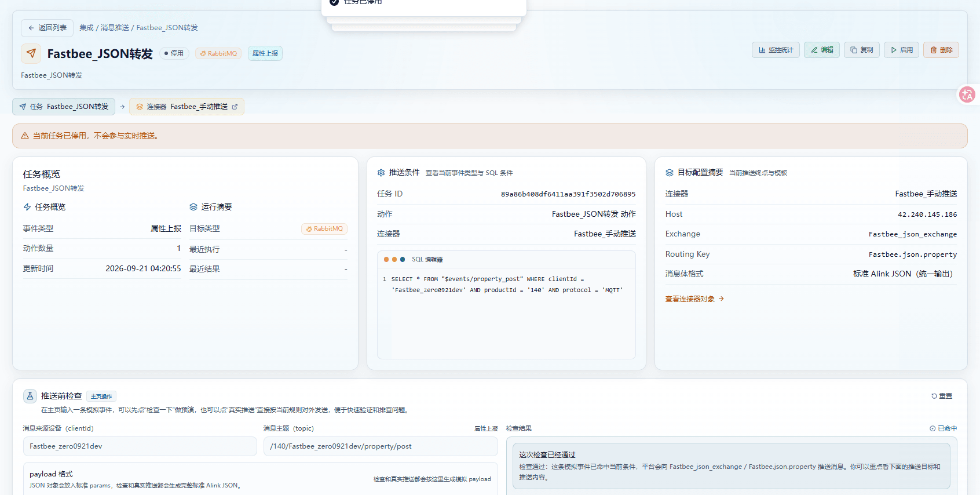Click the flask icon beside 推送前检查

point(30,396)
